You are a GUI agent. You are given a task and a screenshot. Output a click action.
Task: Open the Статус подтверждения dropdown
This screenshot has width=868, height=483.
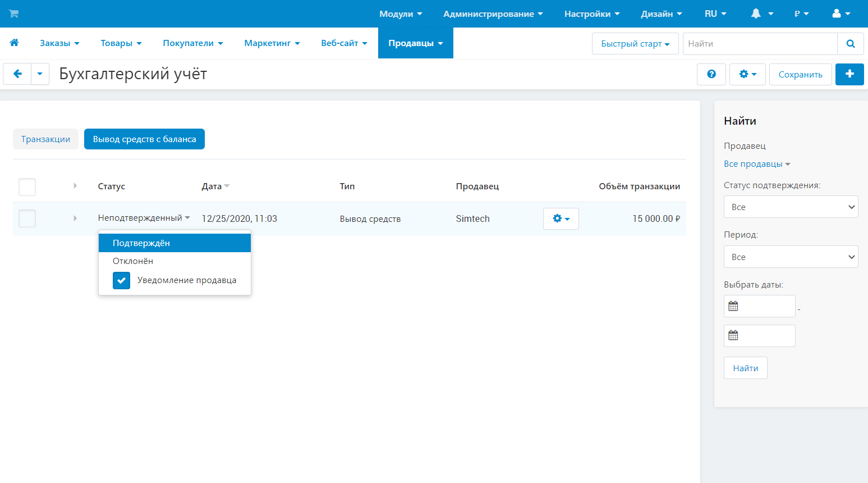791,207
